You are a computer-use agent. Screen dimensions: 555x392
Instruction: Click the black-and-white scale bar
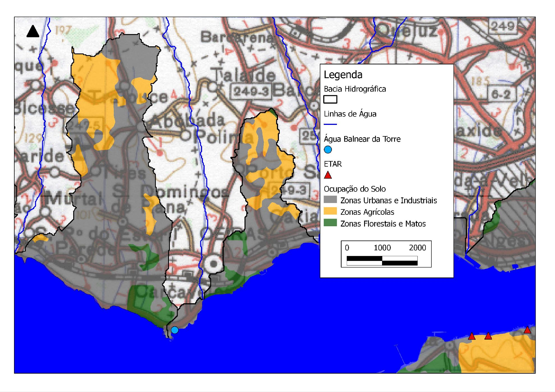pyautogui.click(x=382, y=261)
